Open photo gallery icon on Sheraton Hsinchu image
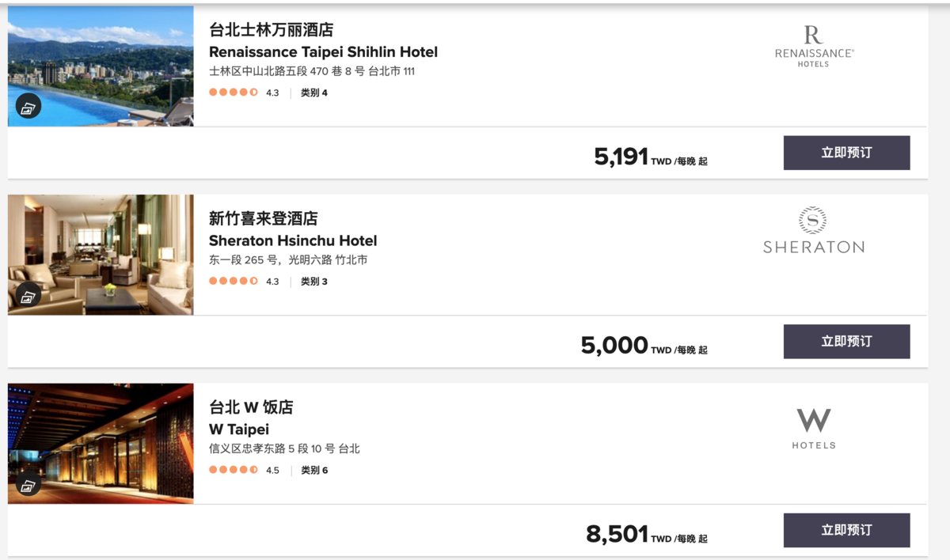This screenshot has height=560, width=950. (28, 296)
